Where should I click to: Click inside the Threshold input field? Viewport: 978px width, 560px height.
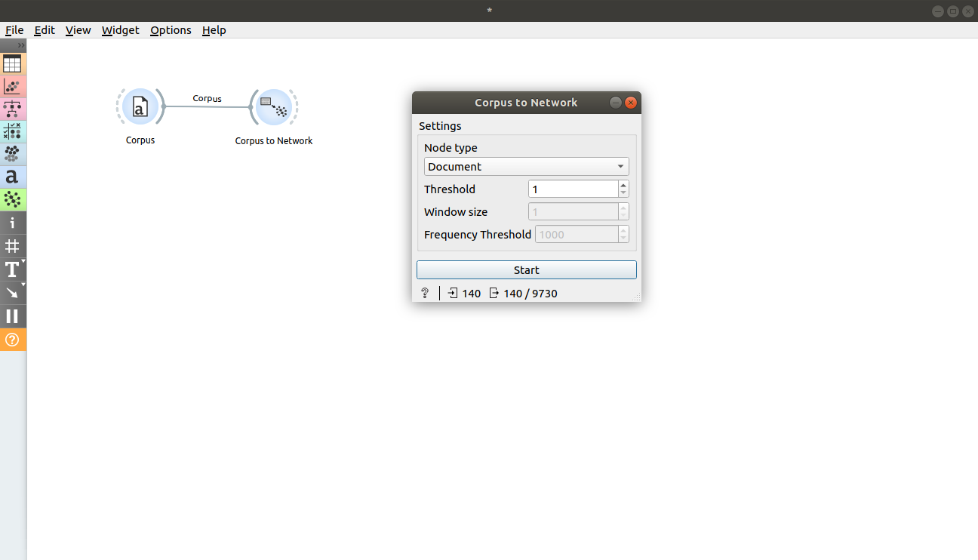click(572, 189)
